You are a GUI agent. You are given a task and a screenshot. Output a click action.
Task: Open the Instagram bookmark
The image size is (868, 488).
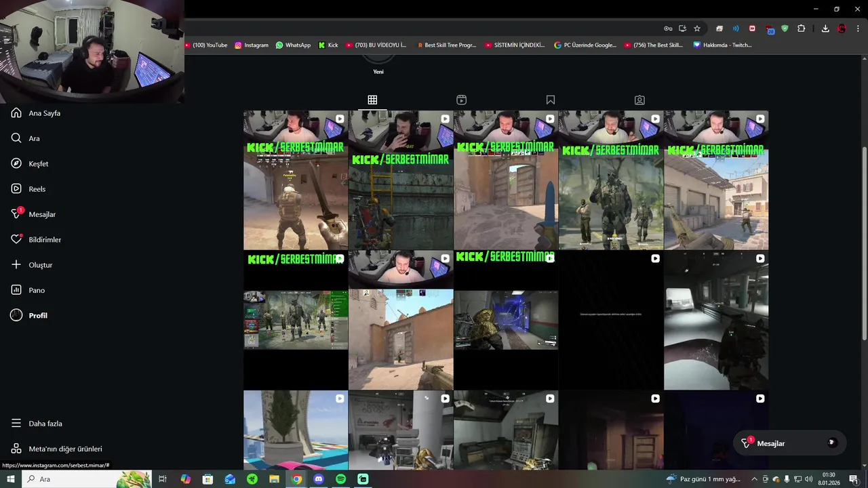tap(252, 45)
